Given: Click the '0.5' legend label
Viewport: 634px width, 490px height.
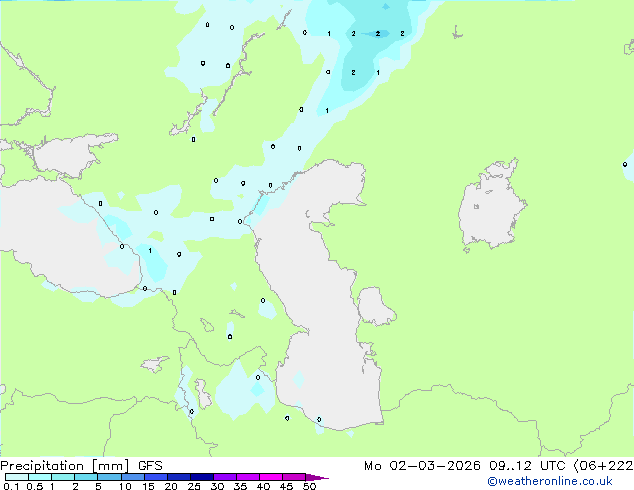Looking at the screenshot, I should (35, 486).
